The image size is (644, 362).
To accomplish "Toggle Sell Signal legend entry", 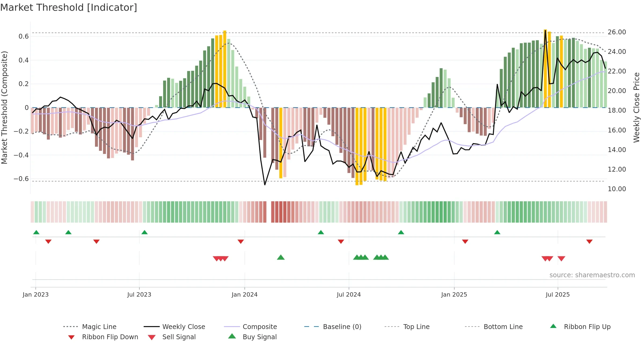I will 172,337.
